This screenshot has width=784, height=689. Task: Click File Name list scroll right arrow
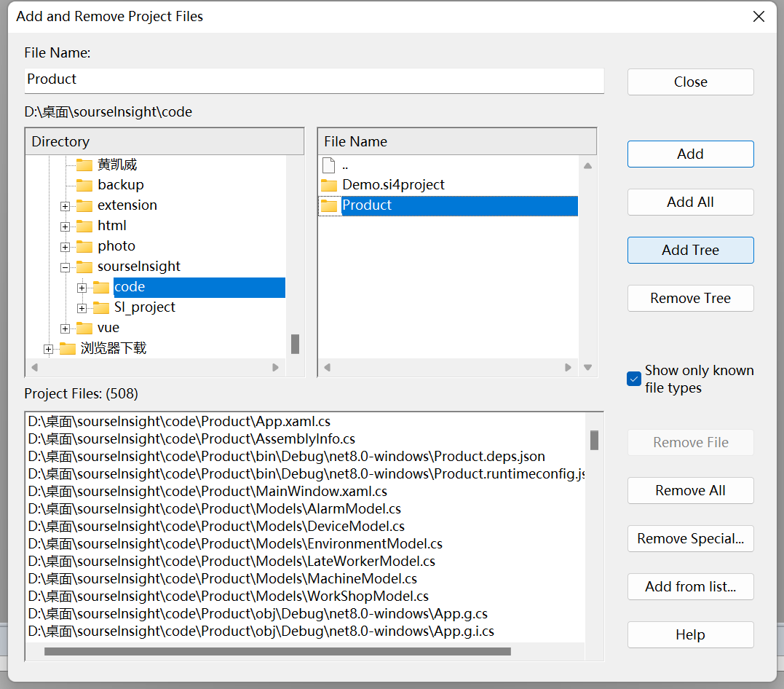click(568, 367)
